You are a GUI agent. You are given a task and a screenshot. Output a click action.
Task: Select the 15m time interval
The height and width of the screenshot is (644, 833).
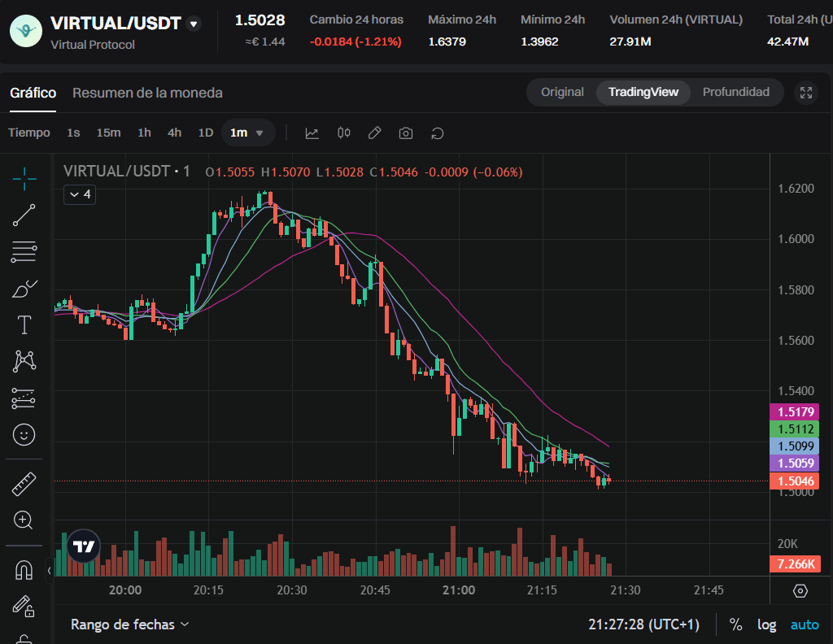point(108,133)
